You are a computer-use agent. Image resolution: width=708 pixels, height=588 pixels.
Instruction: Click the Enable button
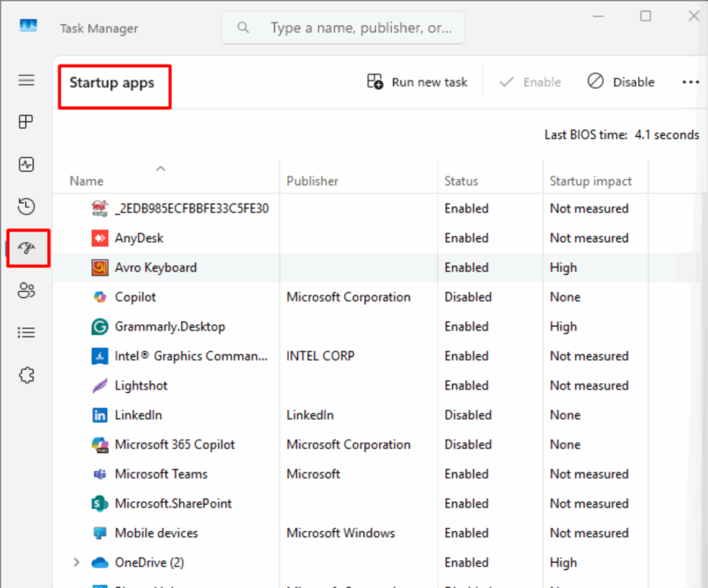pyautogui.click(x=530, y=82)
